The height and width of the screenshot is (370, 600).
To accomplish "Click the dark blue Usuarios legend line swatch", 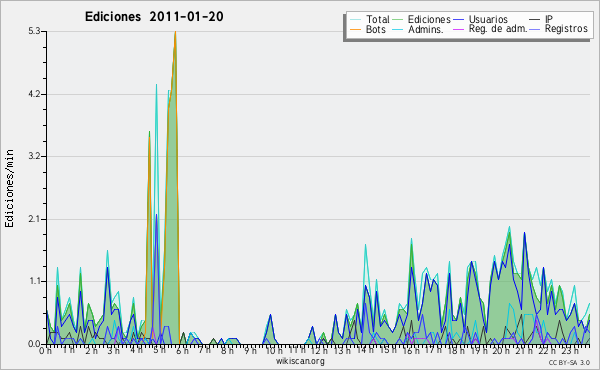I will [458, 20].
